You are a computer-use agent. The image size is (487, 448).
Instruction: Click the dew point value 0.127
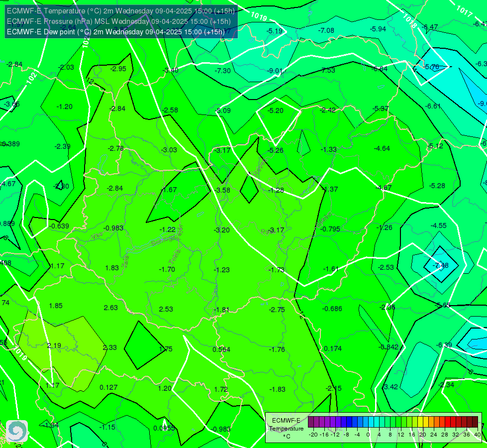[109, 387]
